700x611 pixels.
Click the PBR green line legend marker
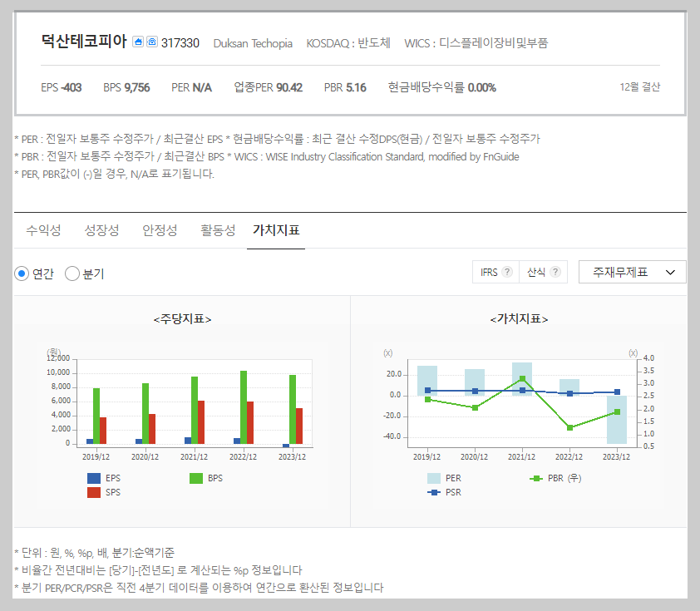click(x=535, y=479)
